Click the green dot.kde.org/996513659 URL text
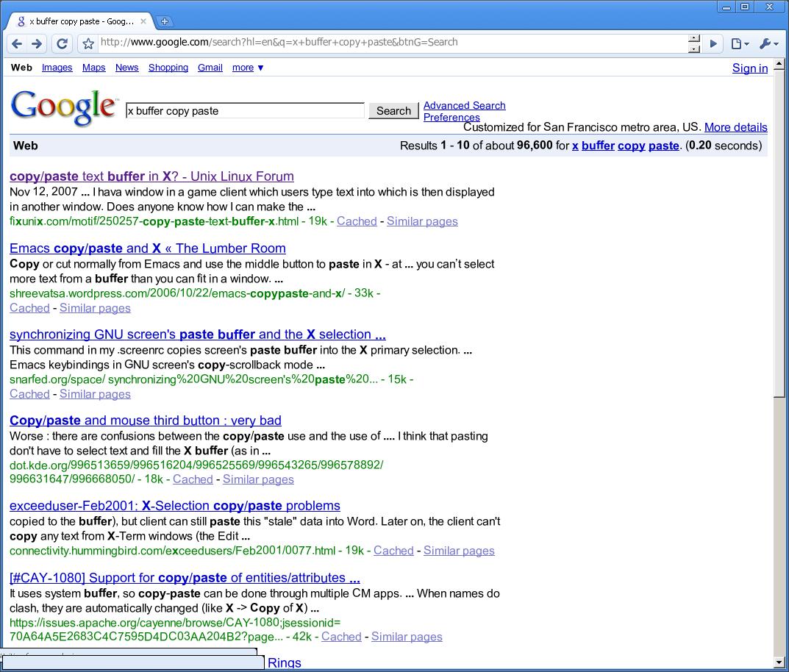Image resolution: width=789 pixels, height=672 pixels. pos(196,472)
